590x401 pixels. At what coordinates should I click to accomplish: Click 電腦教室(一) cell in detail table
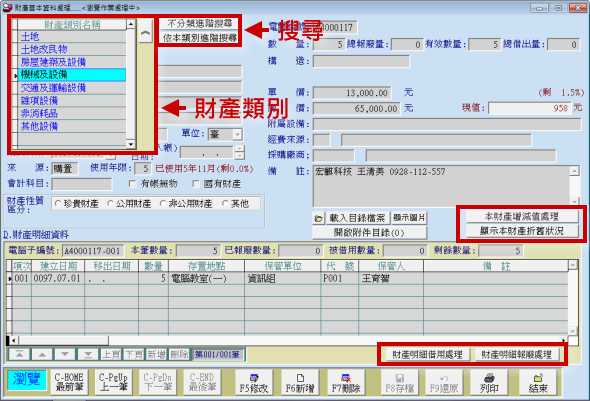point(207,279)
